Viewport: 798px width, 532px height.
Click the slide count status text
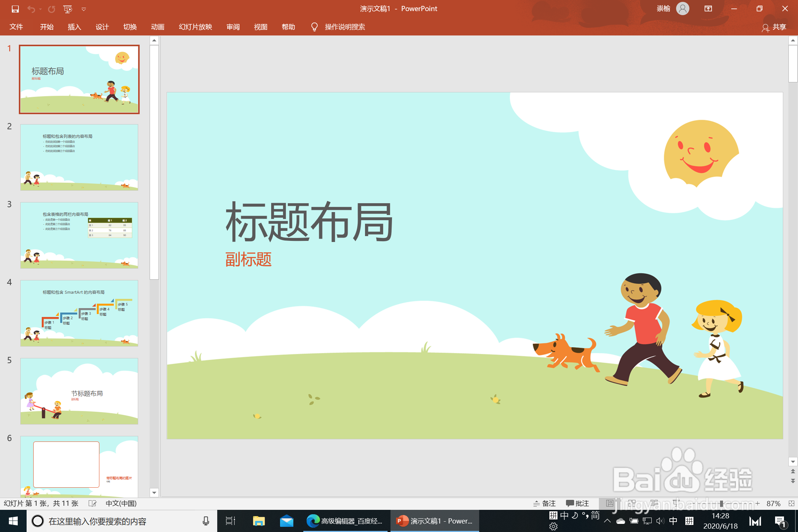41,504
